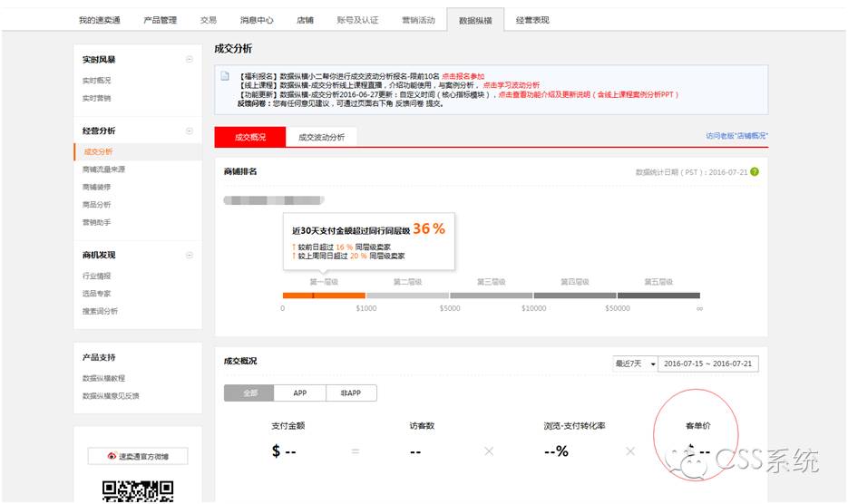Open the 最近7天 time range dropdown

point(634,363)
